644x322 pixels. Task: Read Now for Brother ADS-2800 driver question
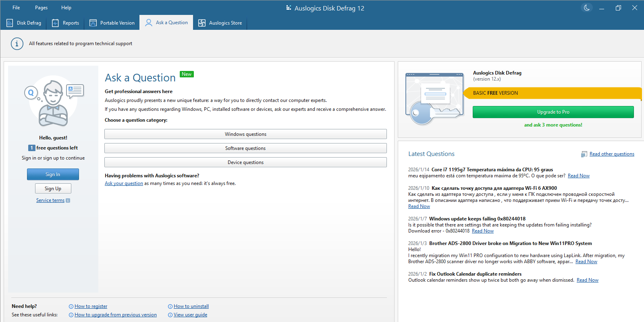pos(586,262)
